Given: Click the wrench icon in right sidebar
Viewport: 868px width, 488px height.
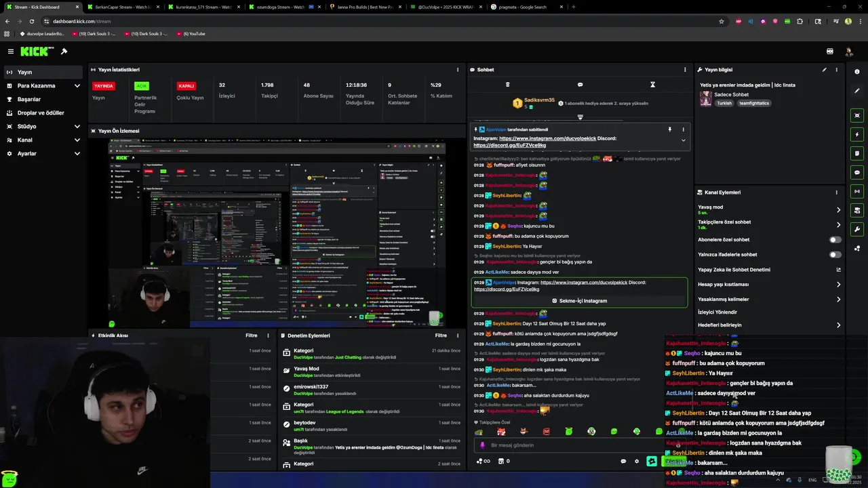Looking at the screenshot, I should [857, 229].
